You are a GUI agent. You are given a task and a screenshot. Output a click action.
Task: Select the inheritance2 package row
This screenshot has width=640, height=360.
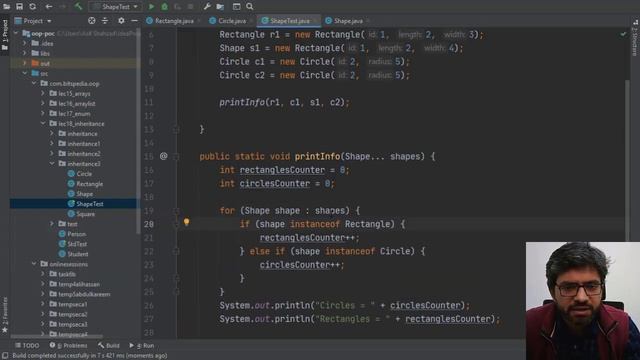pyautogui.click(x=75, y=153)
